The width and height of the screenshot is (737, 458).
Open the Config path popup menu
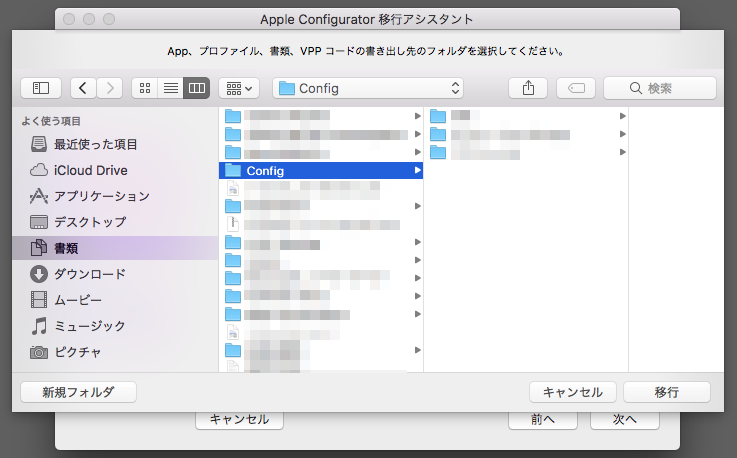[368, 88]
